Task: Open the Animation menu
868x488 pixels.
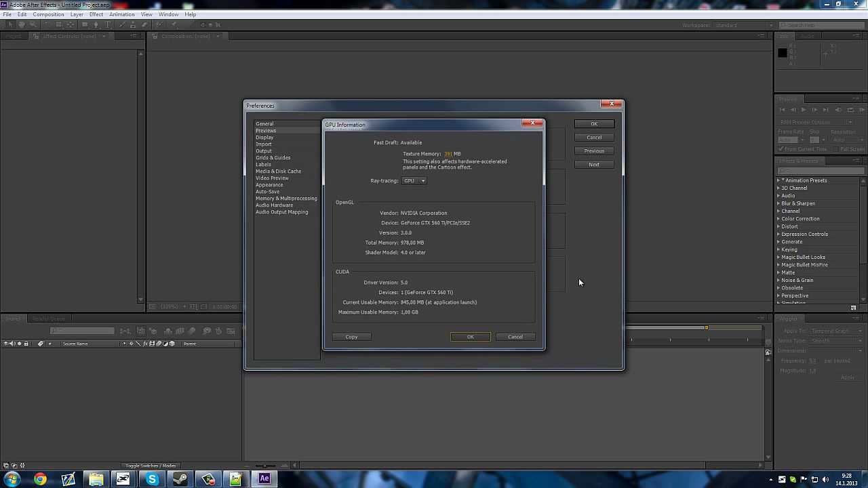Action: 121,14
